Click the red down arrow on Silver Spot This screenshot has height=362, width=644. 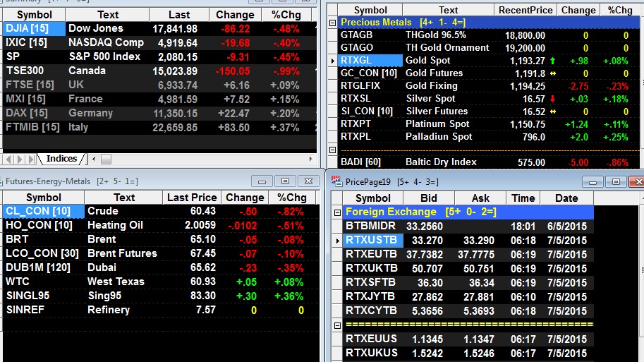(x=553, y=99)
